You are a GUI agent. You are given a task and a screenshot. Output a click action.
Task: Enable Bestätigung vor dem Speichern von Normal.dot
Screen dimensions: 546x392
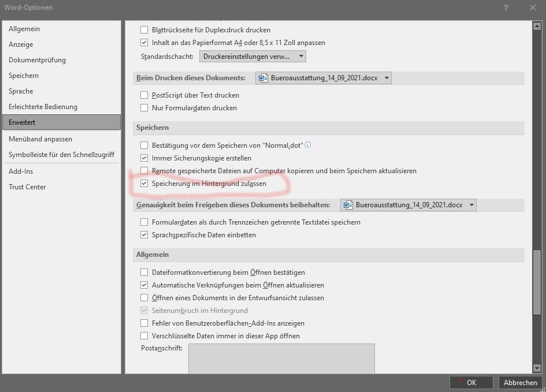click(x=144, y=145)
